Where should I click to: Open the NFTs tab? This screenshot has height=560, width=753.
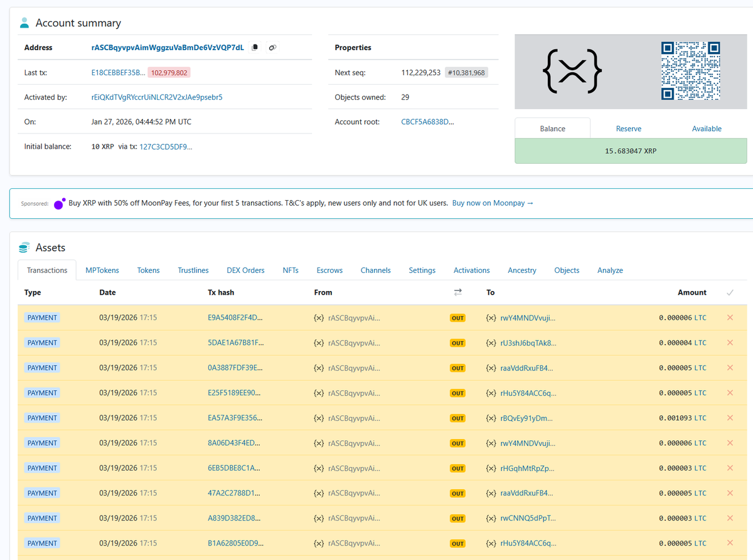(x=291, y=270)
